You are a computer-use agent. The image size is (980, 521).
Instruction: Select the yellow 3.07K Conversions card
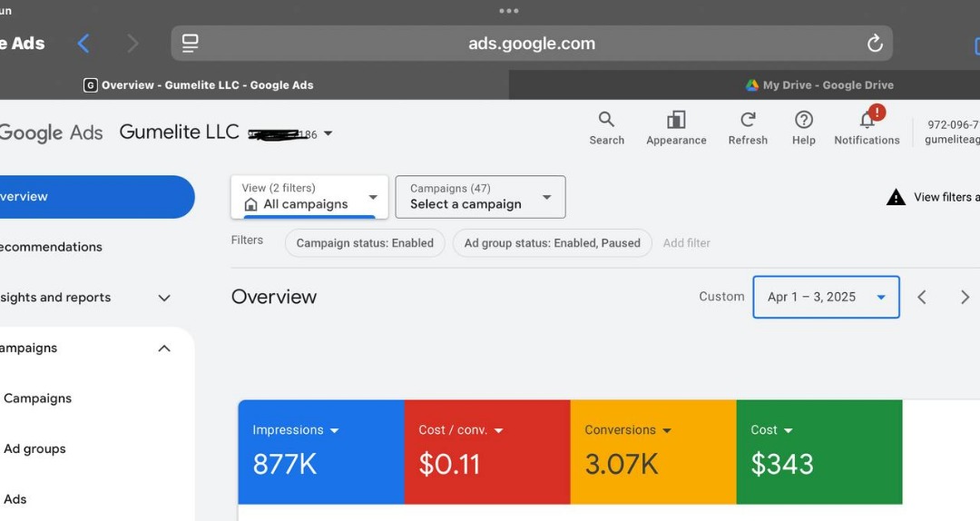pos(653,452)
